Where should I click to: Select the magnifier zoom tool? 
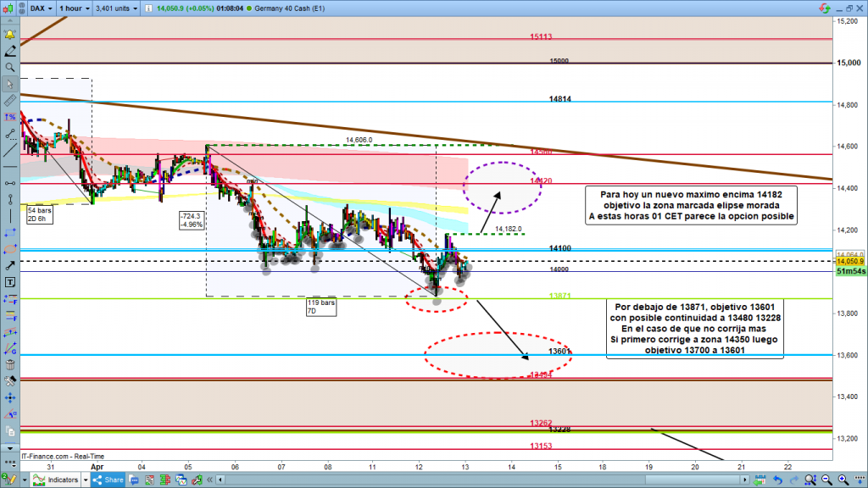coord(9,67)
